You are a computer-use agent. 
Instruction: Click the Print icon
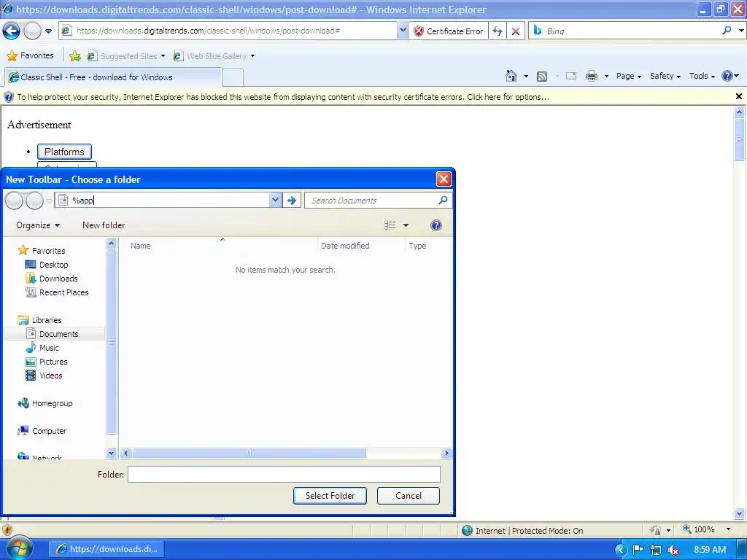point(591,76)
